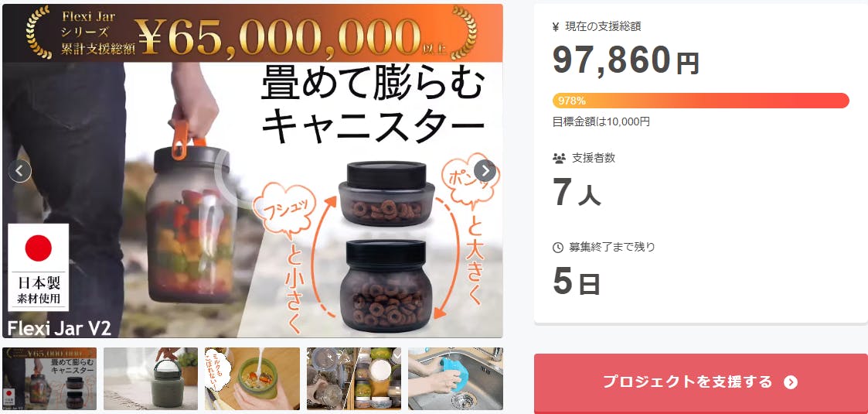The image size is (868, 414).
Task: Click the laurel ¥65,000,000 banner
Action: 253,33
